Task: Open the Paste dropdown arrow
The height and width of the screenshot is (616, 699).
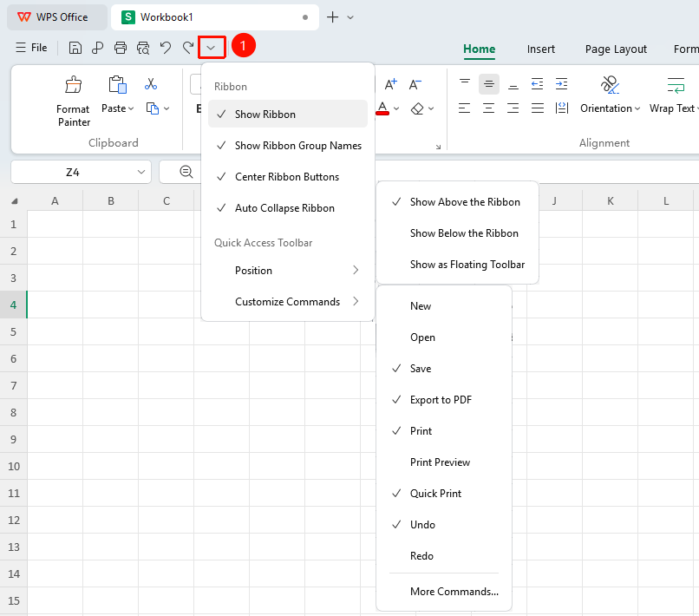Action: tap(131, 108)
